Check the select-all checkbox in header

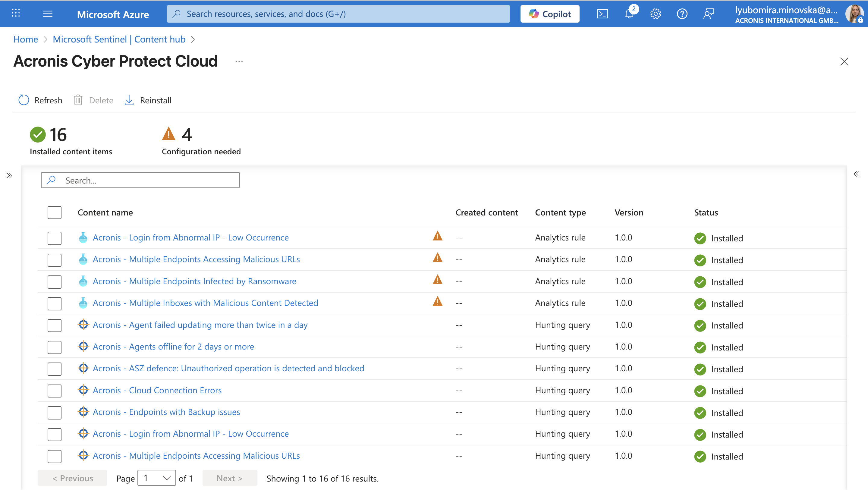click(54, 213)
